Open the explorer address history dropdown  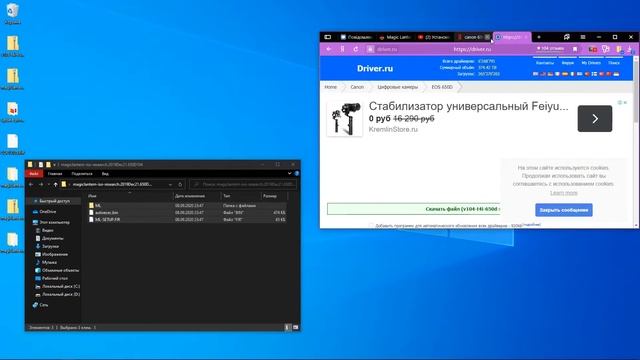[170, 184]
